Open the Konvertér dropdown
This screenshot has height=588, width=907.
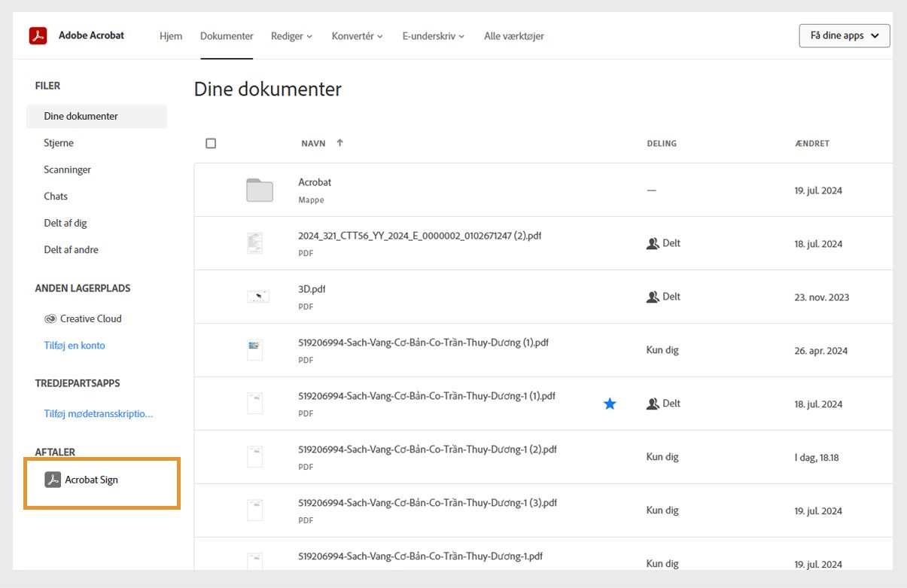[x=357, y=35]
